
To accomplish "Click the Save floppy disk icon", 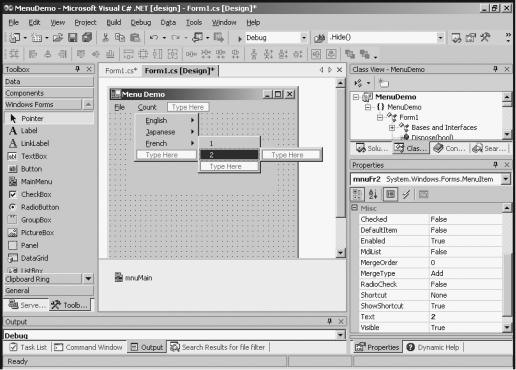I will click(72, 38).
